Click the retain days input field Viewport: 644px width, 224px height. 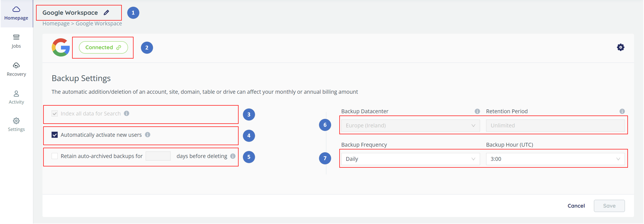(x=158, y=156)
